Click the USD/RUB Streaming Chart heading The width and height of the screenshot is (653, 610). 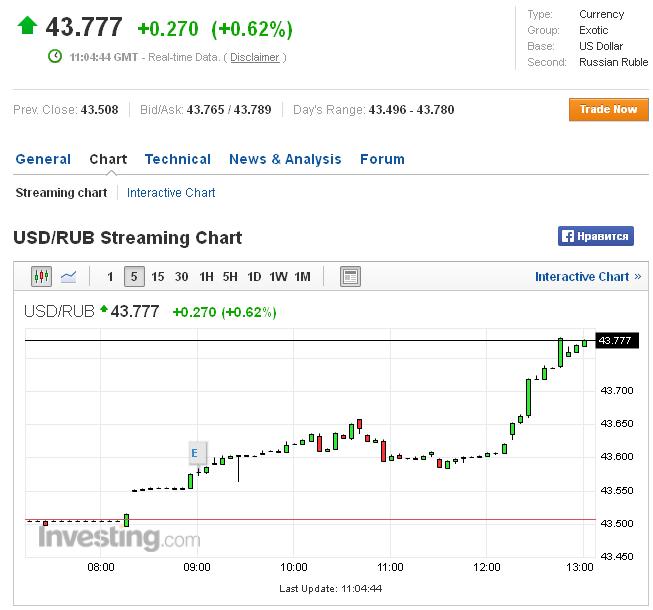pyautogui.click(x=127, y=238)
